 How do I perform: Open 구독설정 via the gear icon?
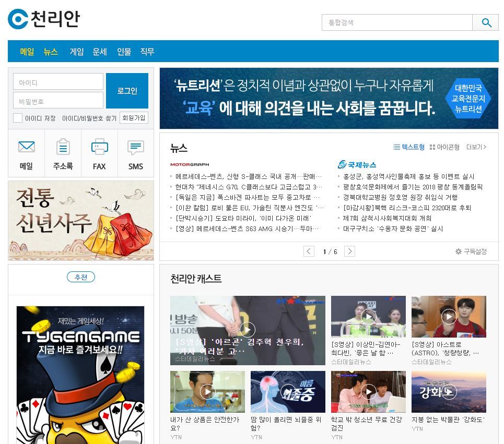pos(471,251)
